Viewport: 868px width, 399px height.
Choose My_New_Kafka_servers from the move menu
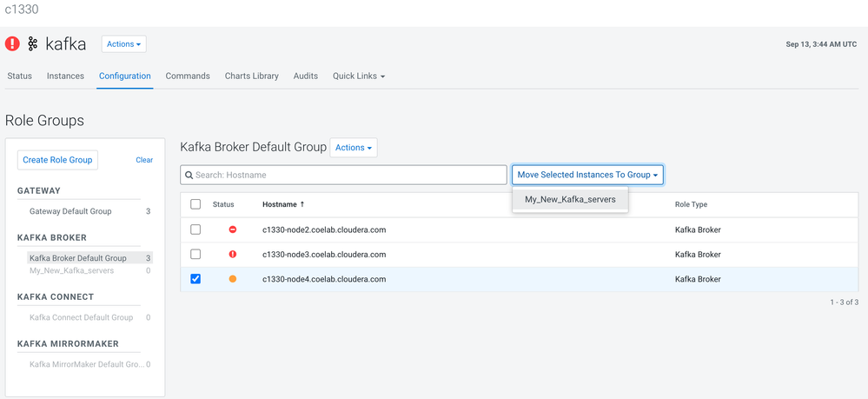point(570,199)
